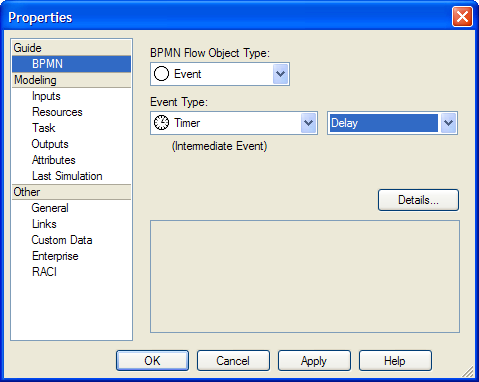The width and height of the screenshot is (479, 382).
Task: Open the Inputs page
Action: [x=46, y=96]
